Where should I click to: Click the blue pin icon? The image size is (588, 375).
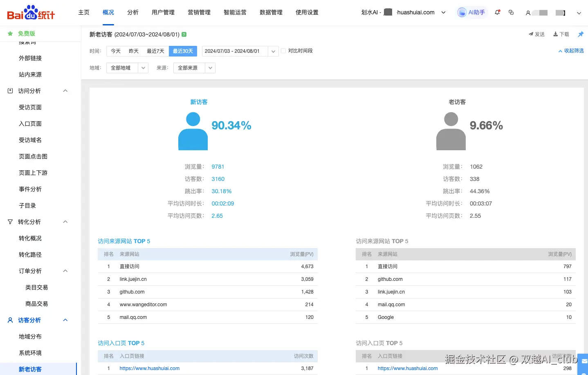click(580, 34)
